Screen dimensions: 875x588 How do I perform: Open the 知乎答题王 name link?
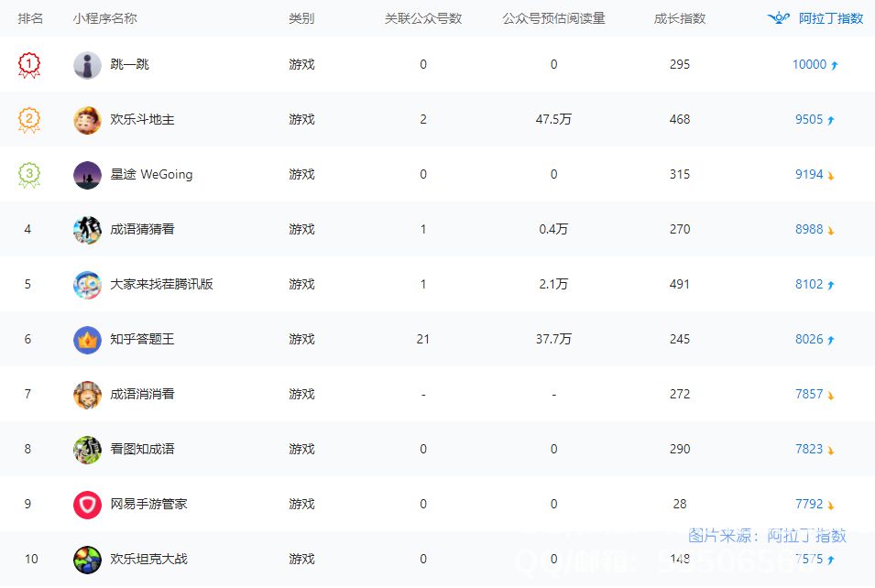coord(142,339)
